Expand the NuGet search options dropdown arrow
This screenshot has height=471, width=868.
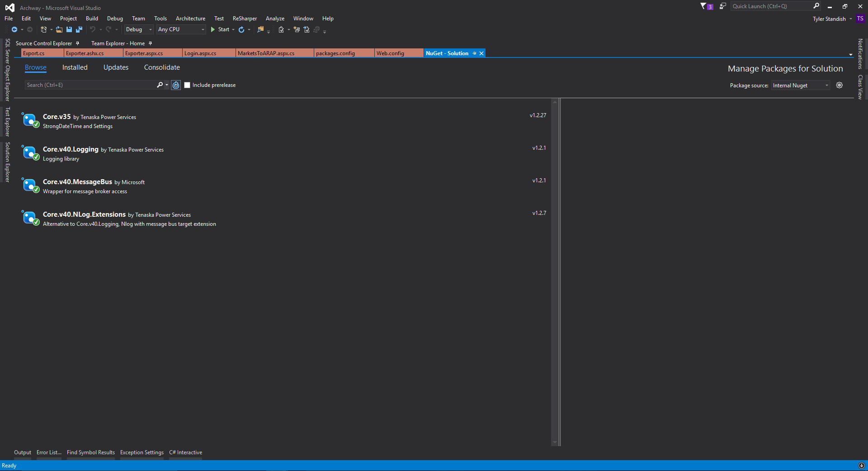tap(167, 85)
